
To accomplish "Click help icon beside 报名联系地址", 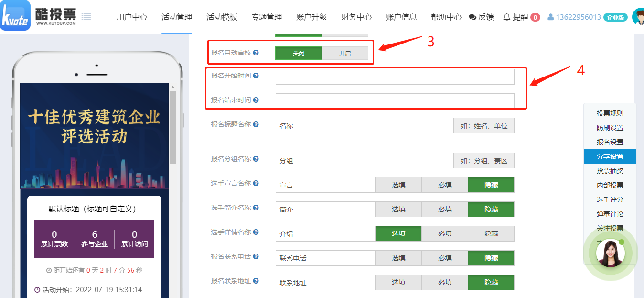I will pyautogui.click(x=256, y=281).
